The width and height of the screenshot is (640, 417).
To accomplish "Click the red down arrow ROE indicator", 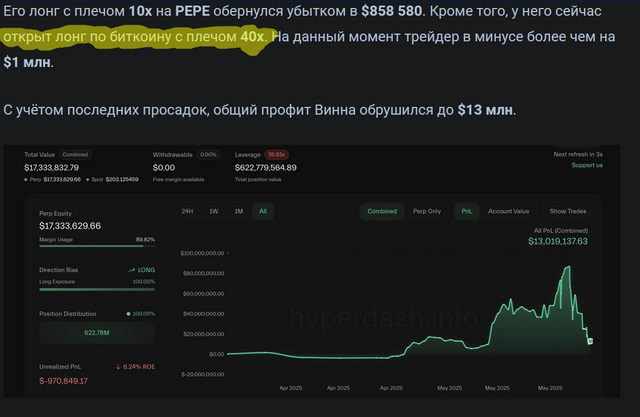I will tap(118, 366).
